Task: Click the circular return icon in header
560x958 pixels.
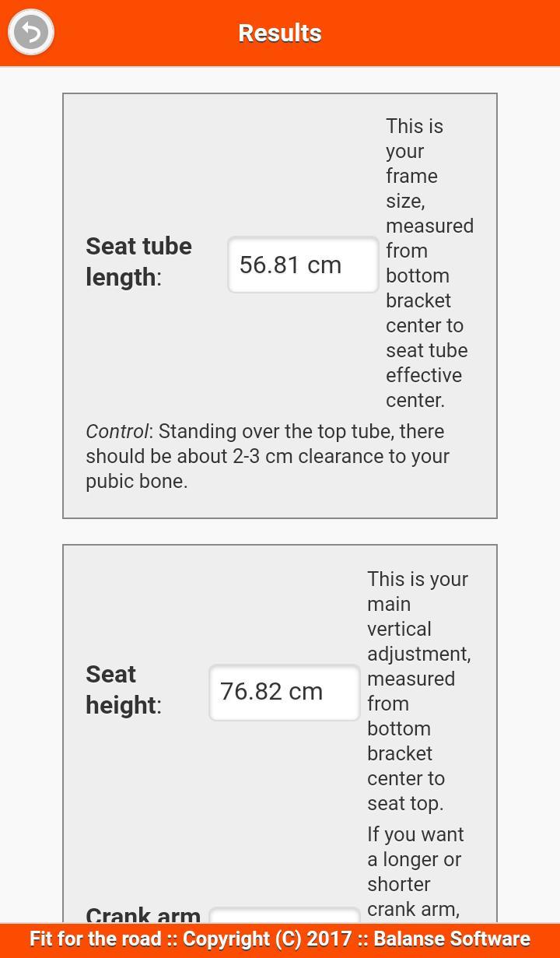Action: coord(30,32)
